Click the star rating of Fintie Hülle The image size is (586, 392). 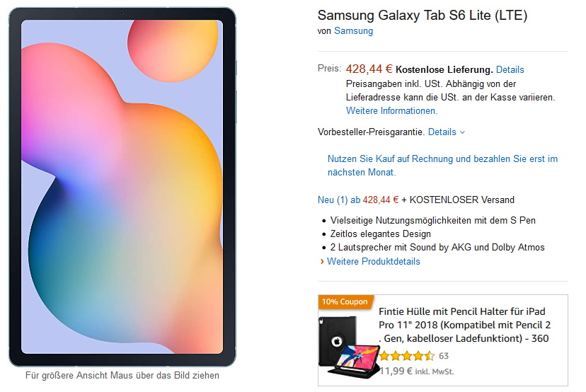[407, 356]
